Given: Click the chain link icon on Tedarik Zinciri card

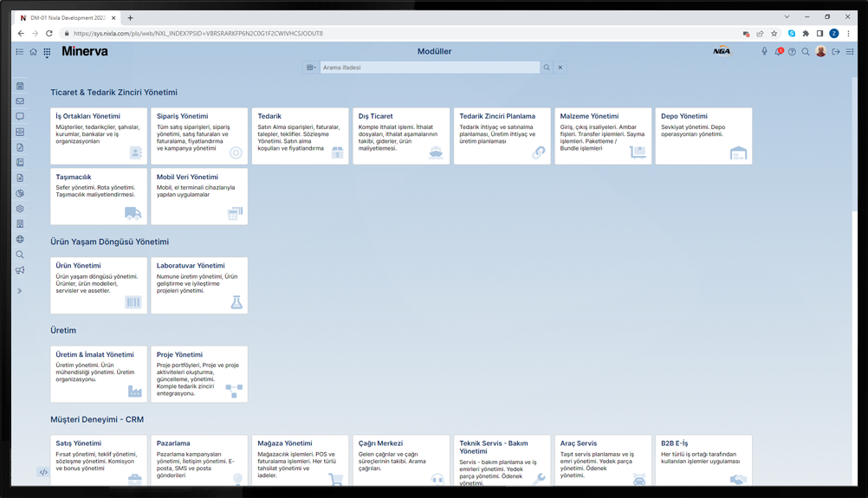Looking at the screenshot, I should coord(538,152).
